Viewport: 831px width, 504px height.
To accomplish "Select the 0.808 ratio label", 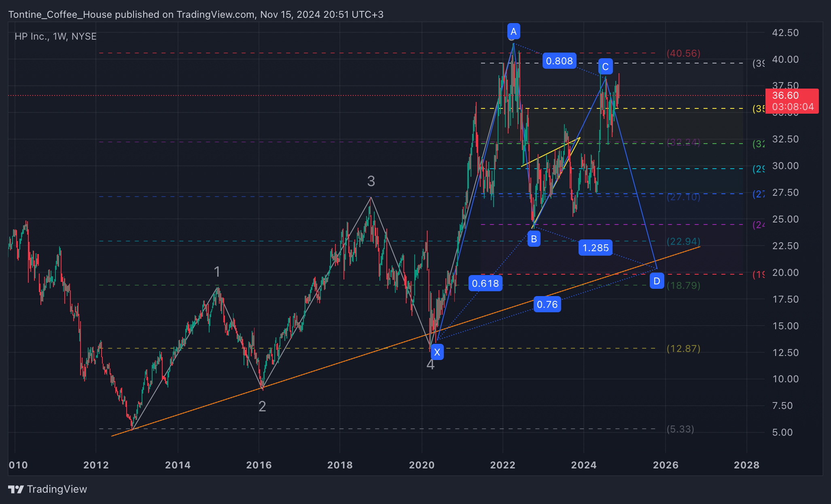I will [559, 61].
